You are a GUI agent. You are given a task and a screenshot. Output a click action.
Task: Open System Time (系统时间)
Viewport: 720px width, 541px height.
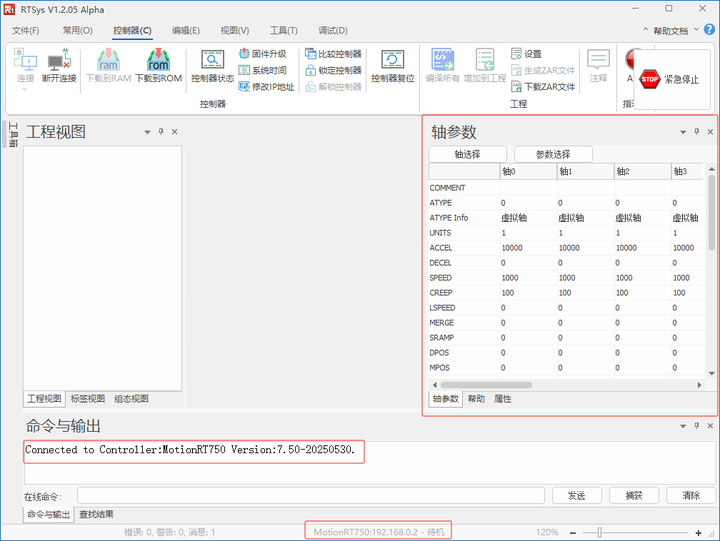(x=263, y=70)
